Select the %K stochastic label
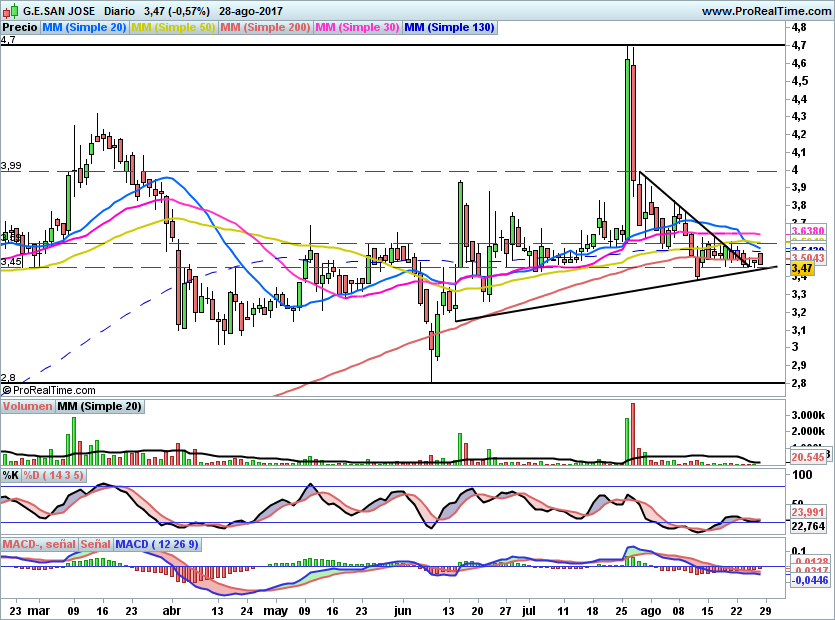This screenshot has width=835, height=620. click(x=11, y=474)
